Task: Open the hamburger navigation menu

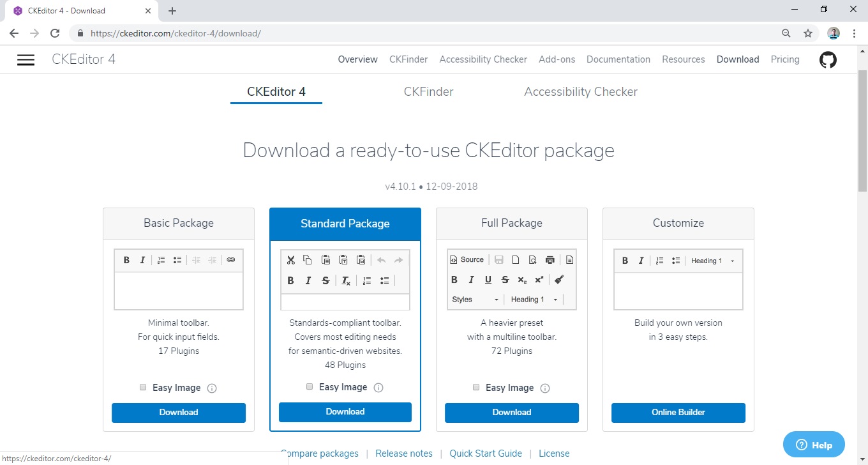Action: (x=26, y=59)
